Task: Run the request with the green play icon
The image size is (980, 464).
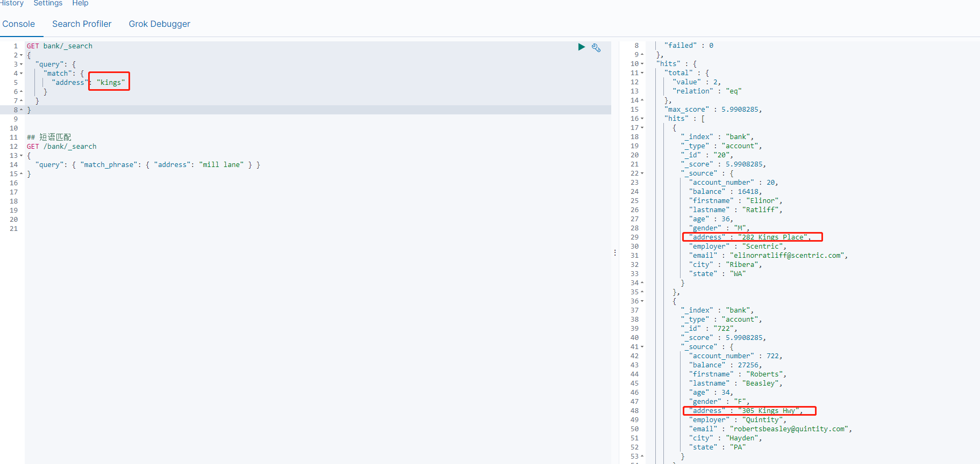Action: point(581,47)
